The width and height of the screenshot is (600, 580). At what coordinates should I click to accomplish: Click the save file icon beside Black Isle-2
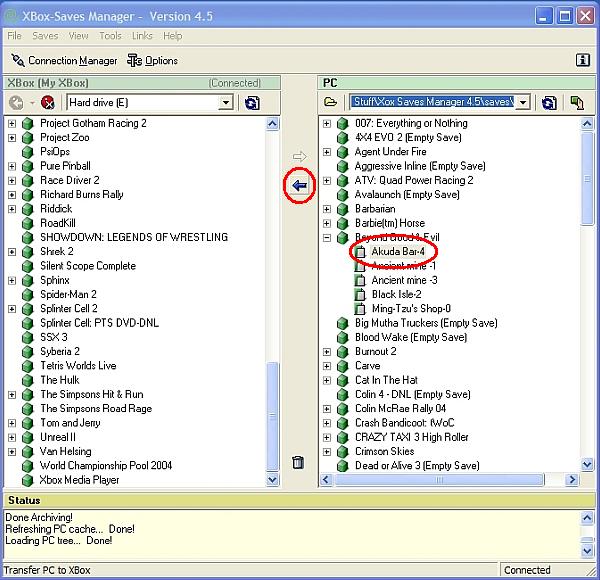coord(360,295)
